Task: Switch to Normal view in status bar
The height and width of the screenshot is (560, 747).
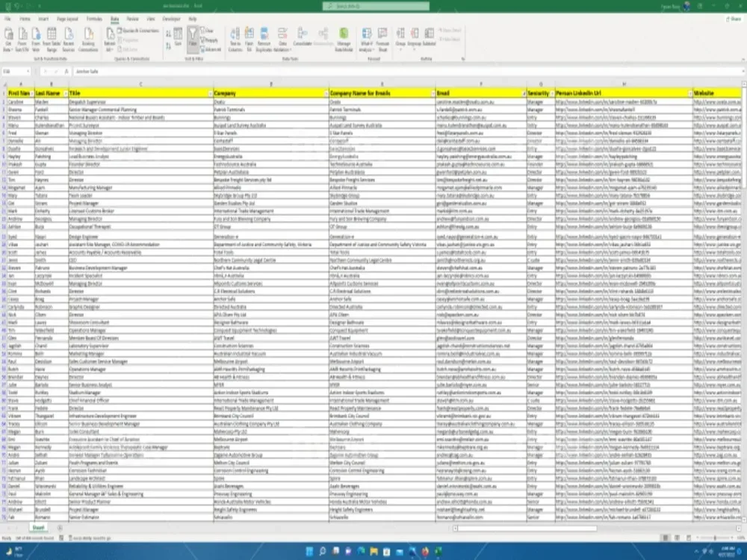Action: click(665, 538)
